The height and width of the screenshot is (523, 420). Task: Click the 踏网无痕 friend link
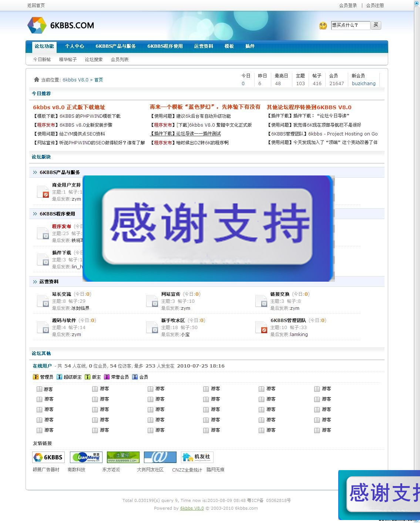[x=215, y=470]
